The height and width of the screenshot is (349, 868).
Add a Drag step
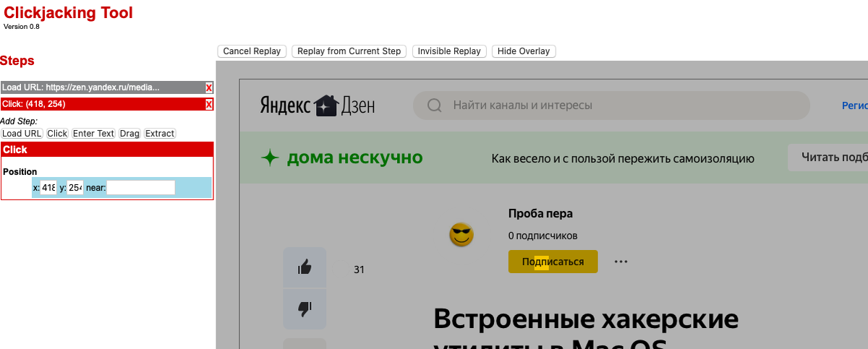pos(130,134)
